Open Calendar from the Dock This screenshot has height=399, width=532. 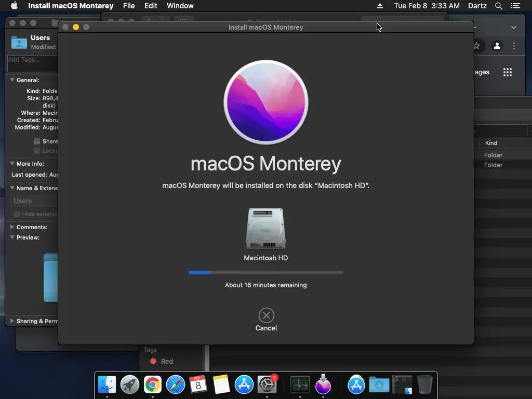[x=198, y=384]
